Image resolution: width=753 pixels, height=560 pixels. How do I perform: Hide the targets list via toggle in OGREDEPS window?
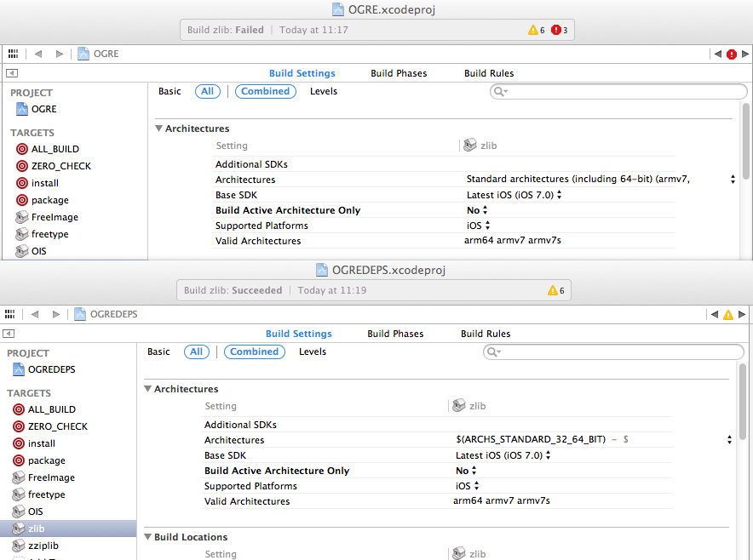click(9, 334)
